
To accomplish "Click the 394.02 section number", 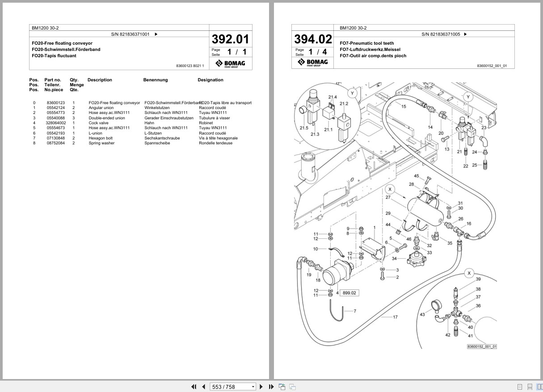I will 313,39.
